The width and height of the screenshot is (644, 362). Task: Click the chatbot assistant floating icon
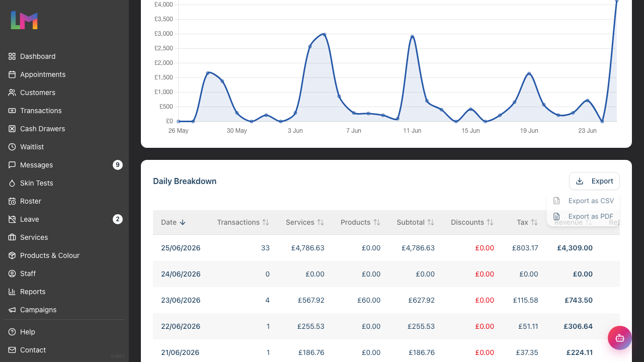pyautogui.click(x=620, y=338)
